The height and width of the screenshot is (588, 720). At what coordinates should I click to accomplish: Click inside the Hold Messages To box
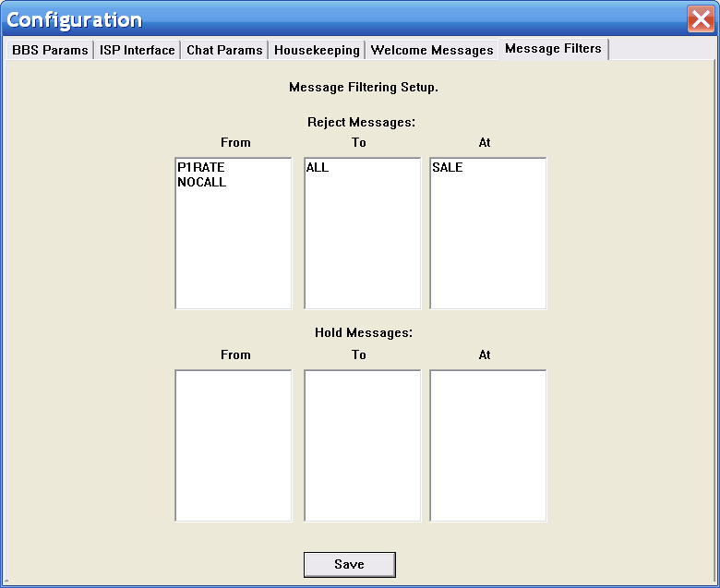[x=363, y=445]
